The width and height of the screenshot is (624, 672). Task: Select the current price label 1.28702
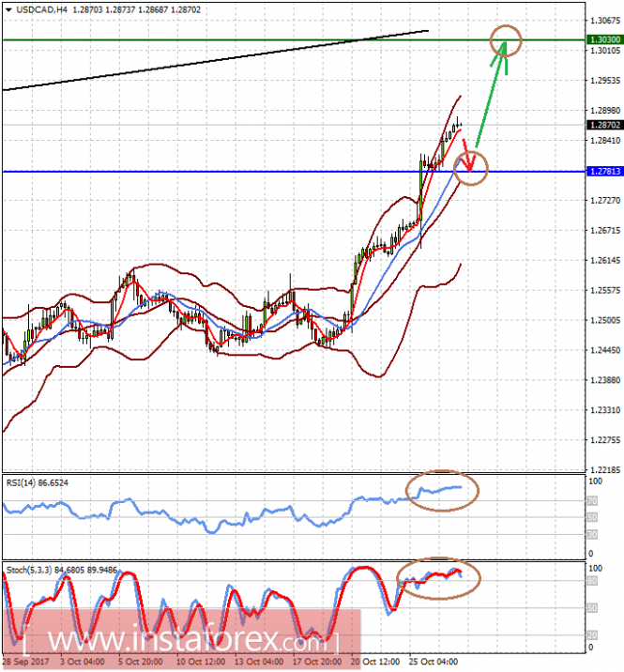pyautogui.click(x=604, y=125)
